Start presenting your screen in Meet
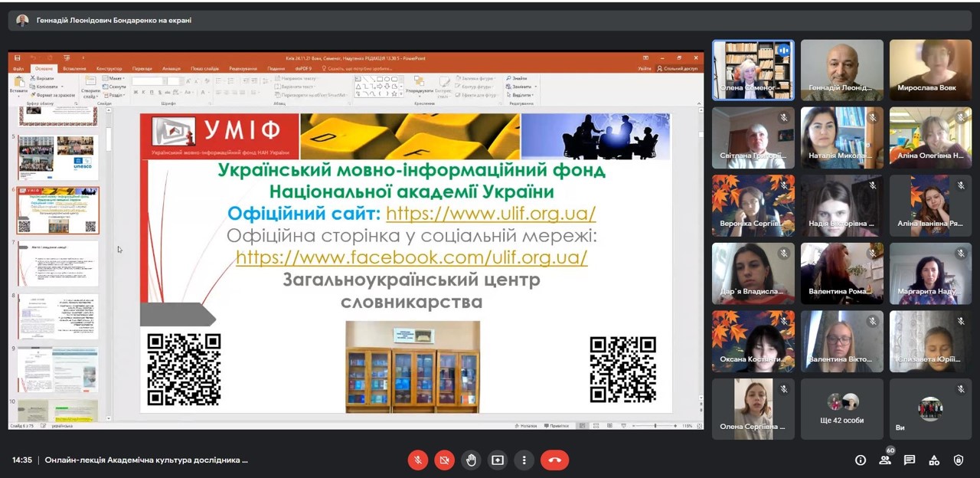The height and width of the screenshot is (478, 980). [x=498, y=460]
